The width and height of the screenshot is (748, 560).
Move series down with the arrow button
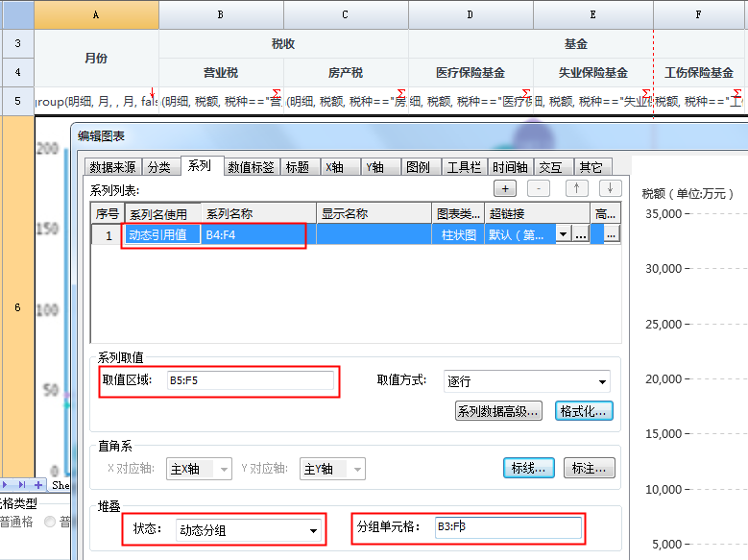coord(609,188)
